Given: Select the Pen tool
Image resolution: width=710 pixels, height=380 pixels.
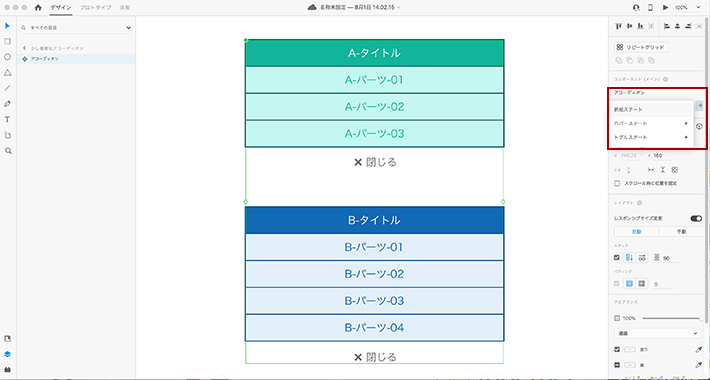Looking at the screenshot, I should point(7,104).
